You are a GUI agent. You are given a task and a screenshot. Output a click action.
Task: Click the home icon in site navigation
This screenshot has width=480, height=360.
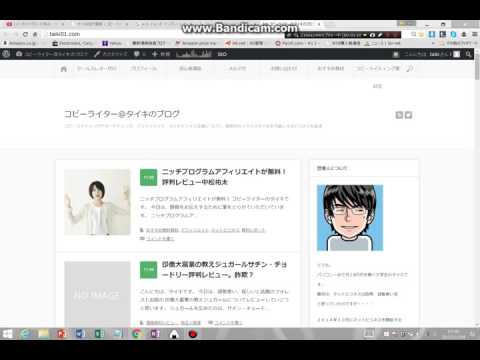[x=64, y=69]
